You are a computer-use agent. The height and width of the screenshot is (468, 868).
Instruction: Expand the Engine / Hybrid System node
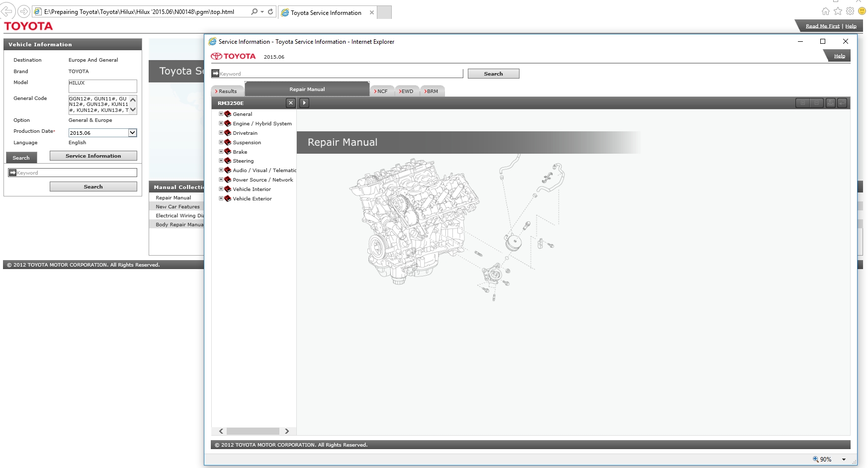221,123
